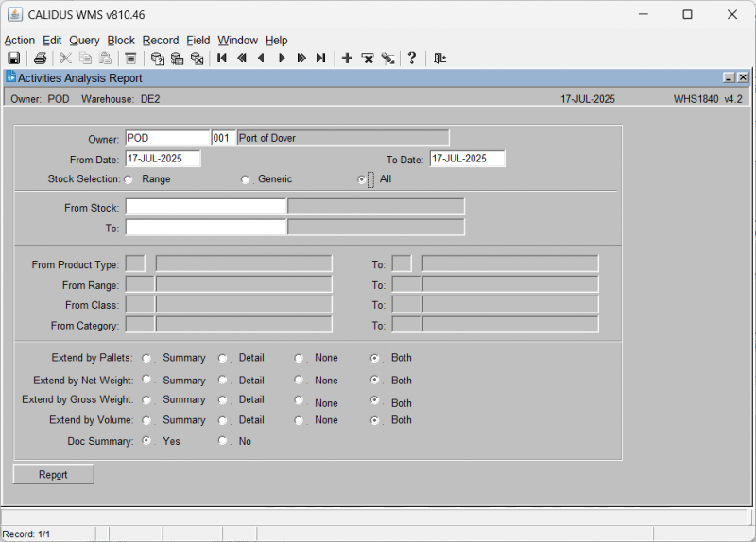Choose None for Extend by Net Weight
Image resolution: width=756 pixels, height=542 pixels.
pyautogui.click(x=299, y=380)
